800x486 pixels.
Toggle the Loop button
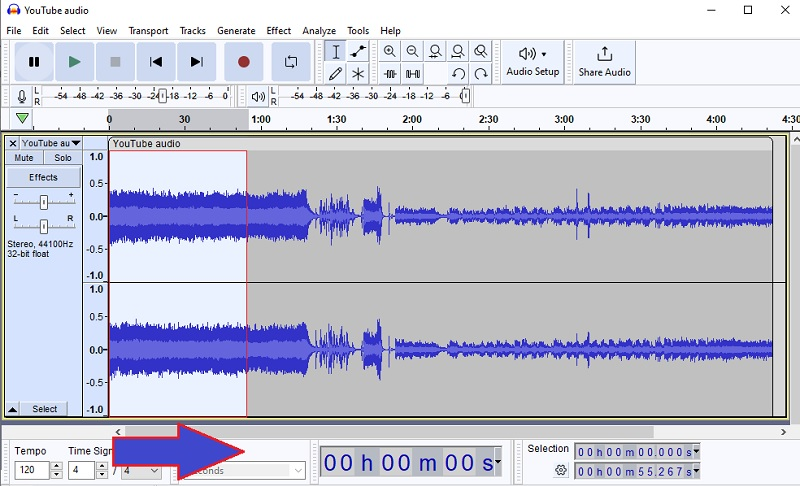click(x=291, y=62)
